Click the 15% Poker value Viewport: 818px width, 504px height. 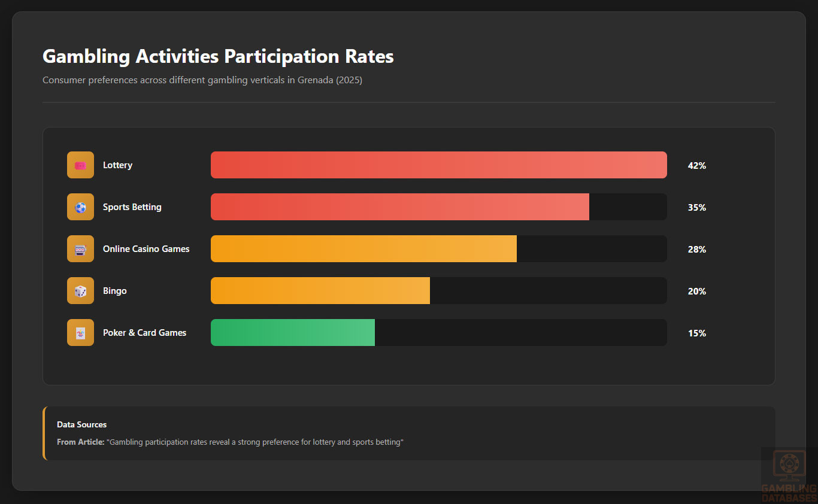(697, 333)
